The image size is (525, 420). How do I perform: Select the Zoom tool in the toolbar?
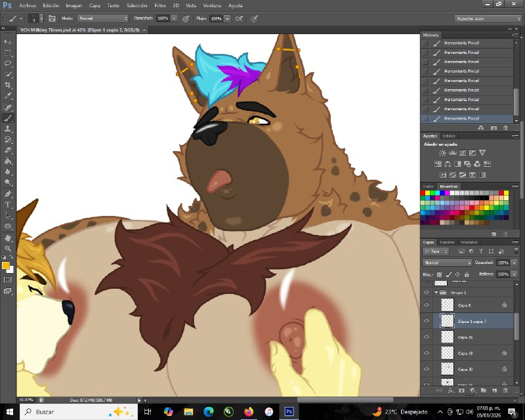tap(8, 247)
